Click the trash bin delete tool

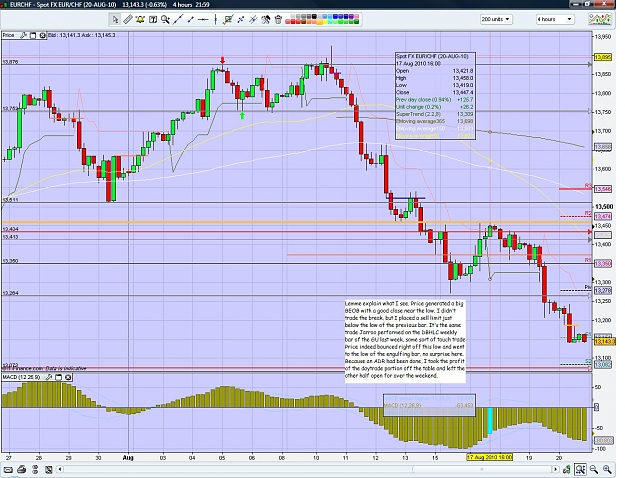[278, 19]
